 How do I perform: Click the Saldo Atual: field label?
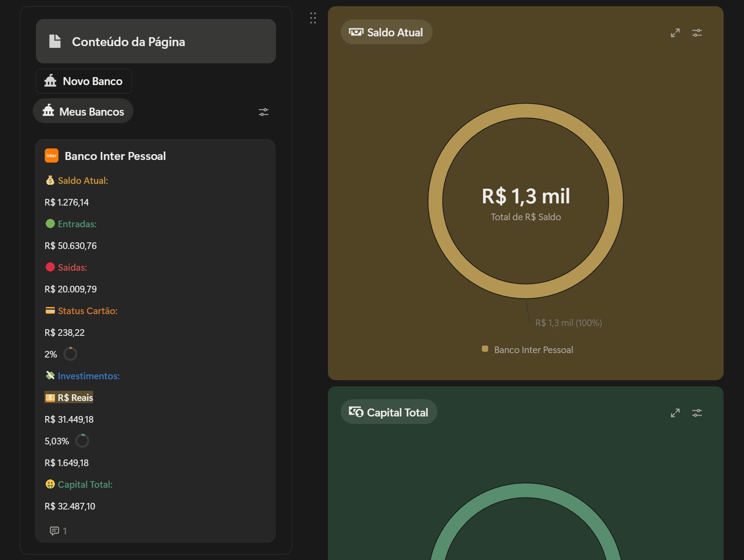pyautogui.click(x=83, y=180)
